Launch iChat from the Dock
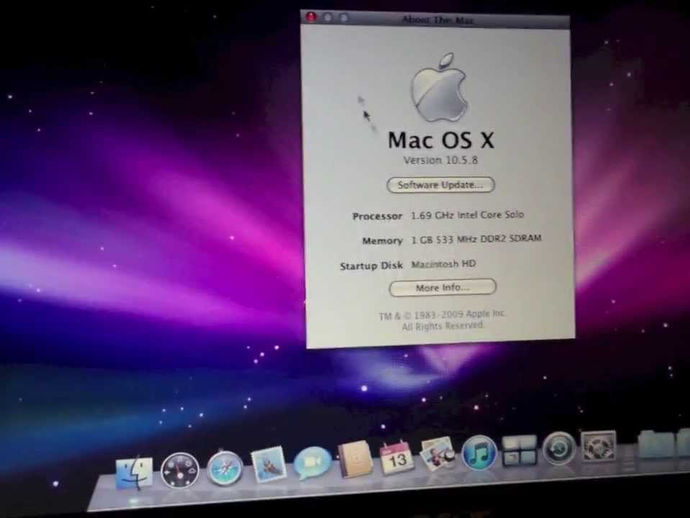The height and width of the screenshot is (518, 690). coord(312,463)
